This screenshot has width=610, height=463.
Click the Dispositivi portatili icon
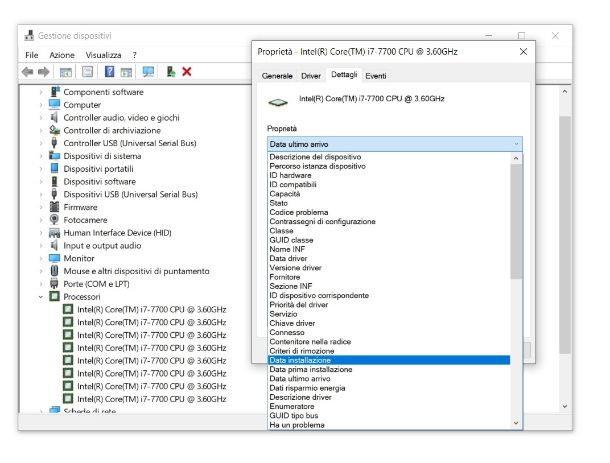click(54, 169)
